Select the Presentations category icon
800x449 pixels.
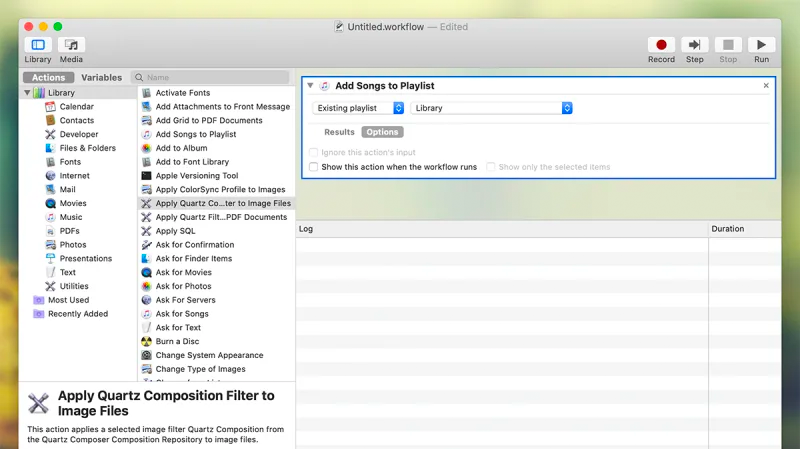coord(50,258)
